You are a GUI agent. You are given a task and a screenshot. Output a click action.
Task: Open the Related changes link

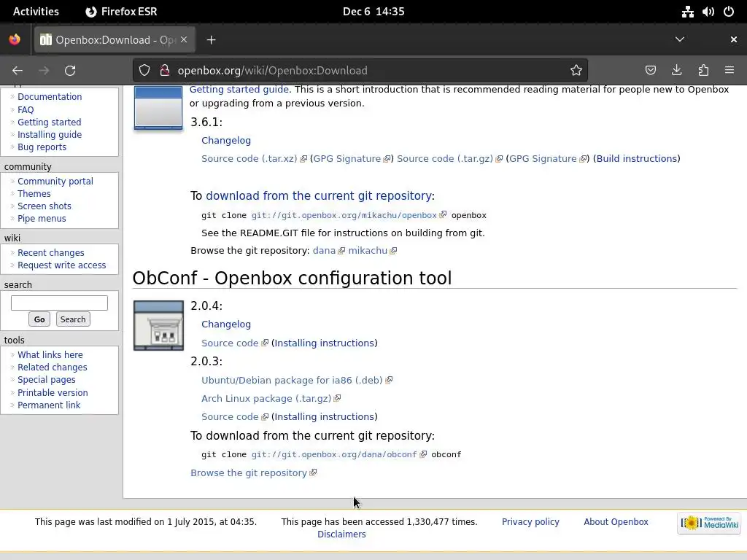[x=53, y=367]
